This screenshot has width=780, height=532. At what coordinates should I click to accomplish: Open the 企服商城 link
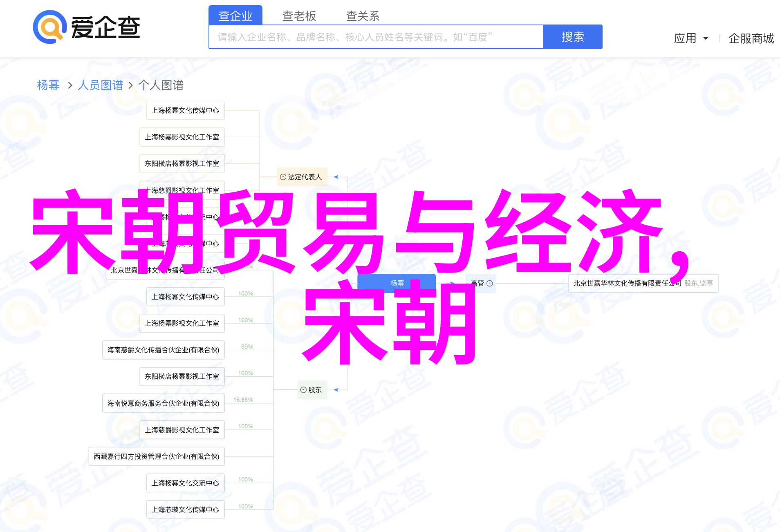(x=751, y=38)
